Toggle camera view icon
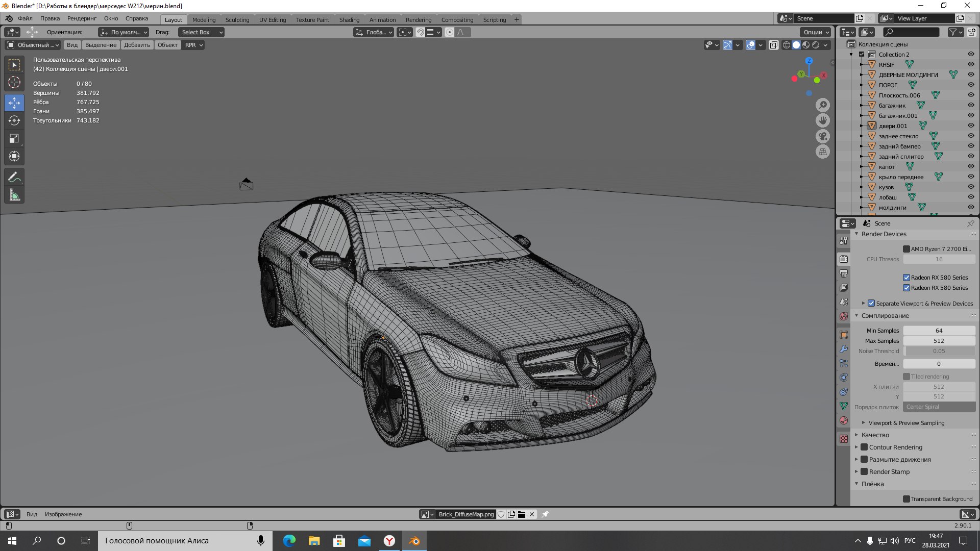Viewport: 980px width, 551px height. [822, 136]
